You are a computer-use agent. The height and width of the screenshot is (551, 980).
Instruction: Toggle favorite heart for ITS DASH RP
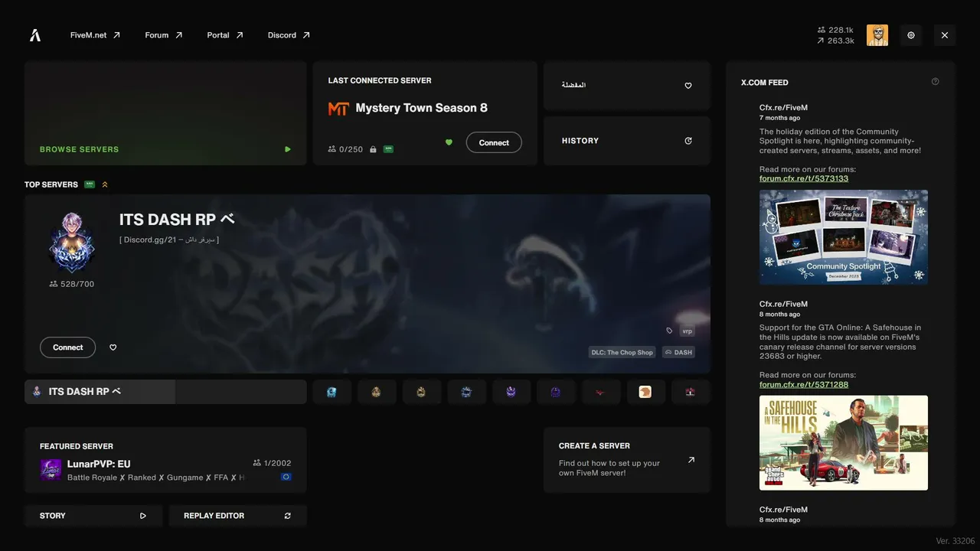[x=113, y=347]
